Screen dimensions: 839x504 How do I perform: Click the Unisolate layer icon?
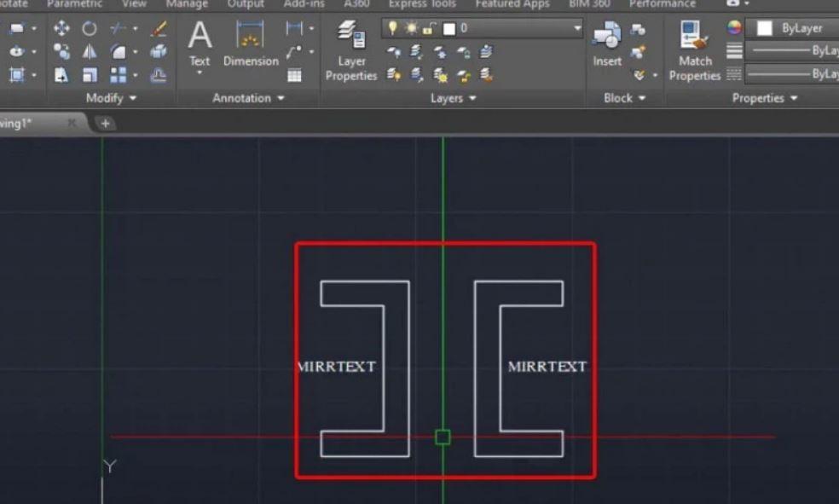click(x=417, y=75)
